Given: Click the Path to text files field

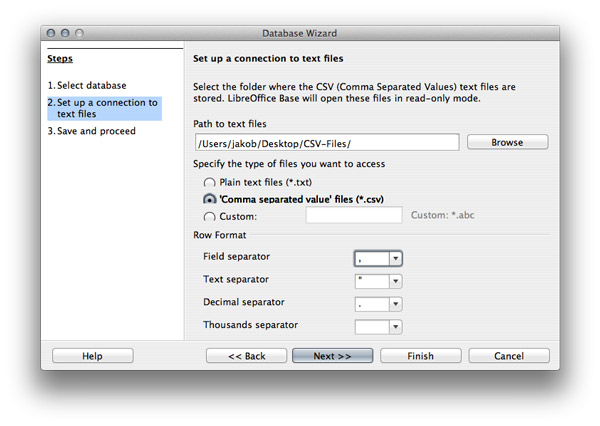Looking at the screenshot, I should (327, 143).
